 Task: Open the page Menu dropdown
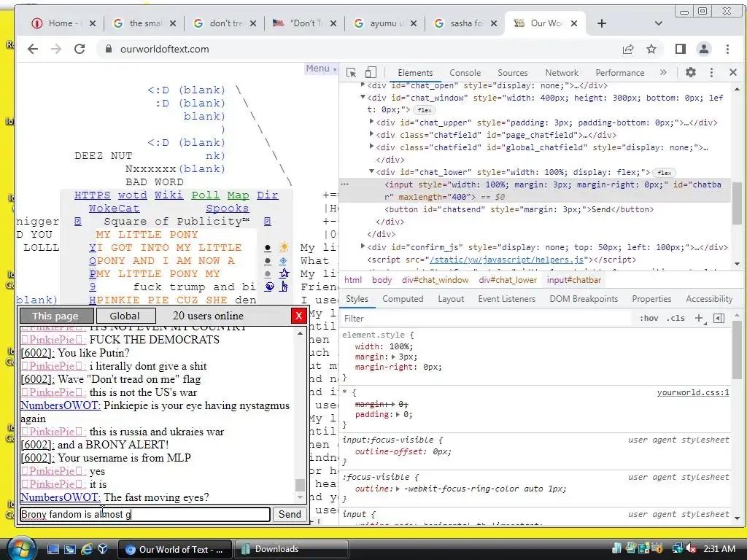(321, 69)
